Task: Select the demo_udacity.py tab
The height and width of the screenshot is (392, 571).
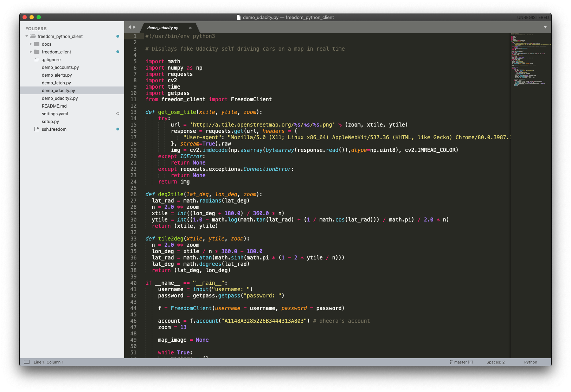Action: pos(163,28)
